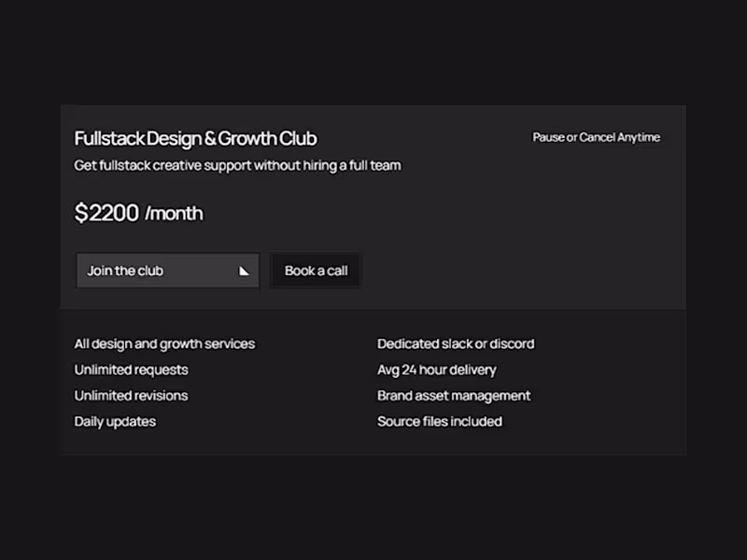Click inside the Join the club button border
This screenshot has height=560, width=747.
(167, 271)
